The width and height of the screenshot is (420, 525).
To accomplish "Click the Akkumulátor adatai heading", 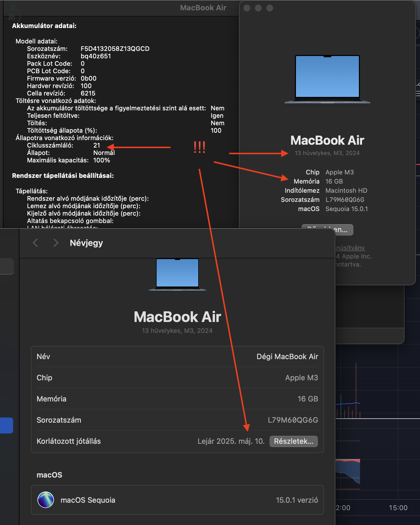I will [x=44, y=26].
